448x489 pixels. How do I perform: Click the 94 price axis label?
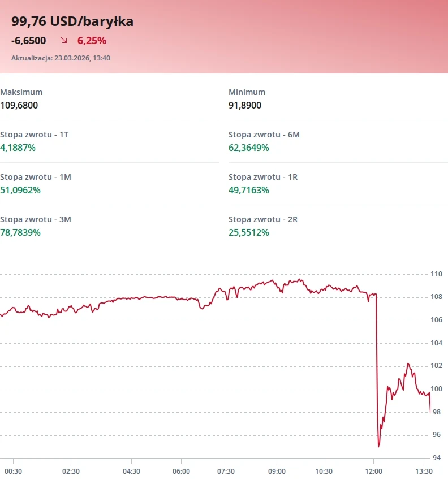click(x=435, y=458)
